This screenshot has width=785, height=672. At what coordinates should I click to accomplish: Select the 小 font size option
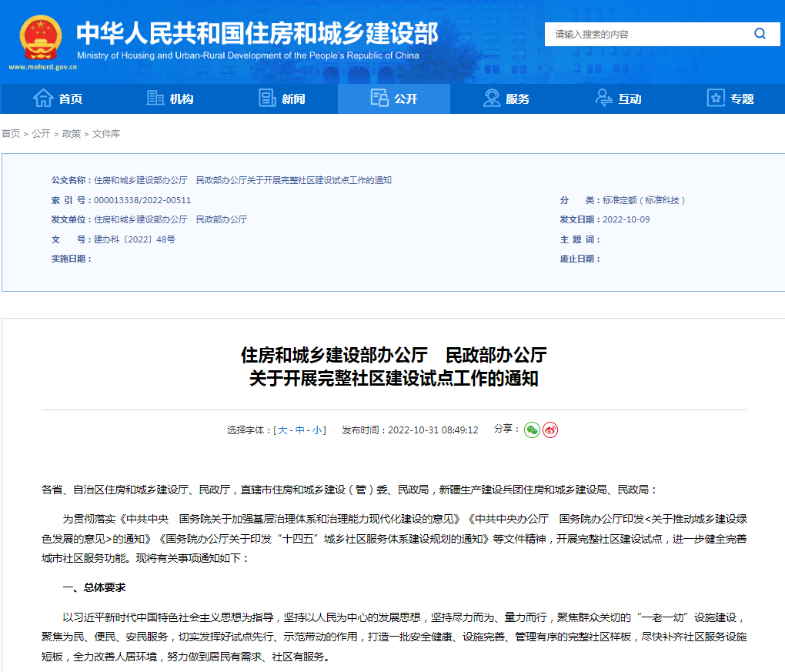click(319, 430)
